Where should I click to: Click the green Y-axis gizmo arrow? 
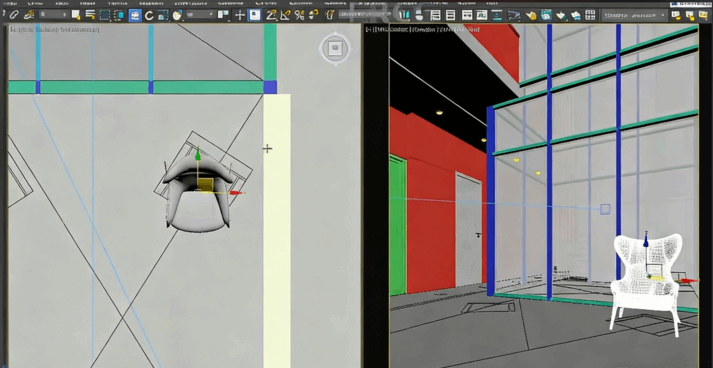click(x=198, y=155)
